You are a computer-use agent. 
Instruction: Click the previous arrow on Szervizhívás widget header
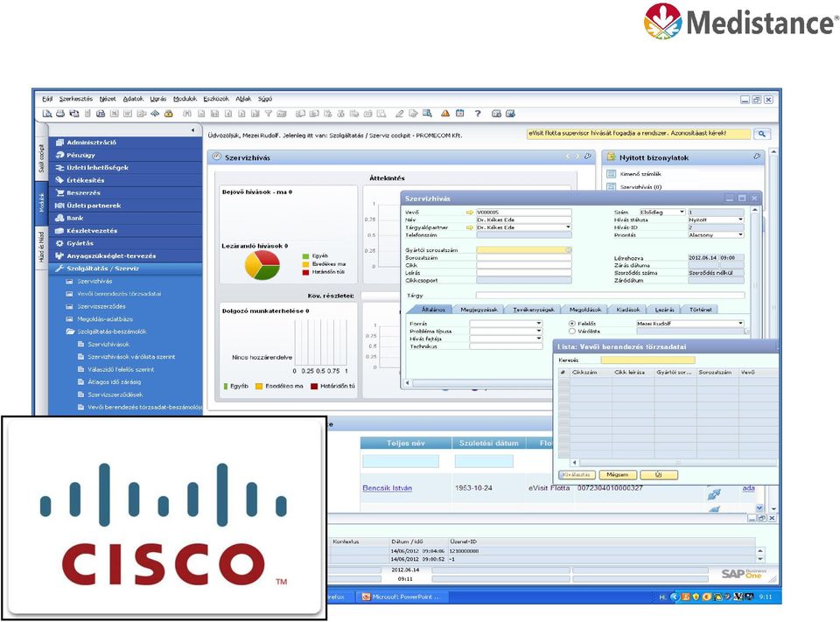click(567, 157)
